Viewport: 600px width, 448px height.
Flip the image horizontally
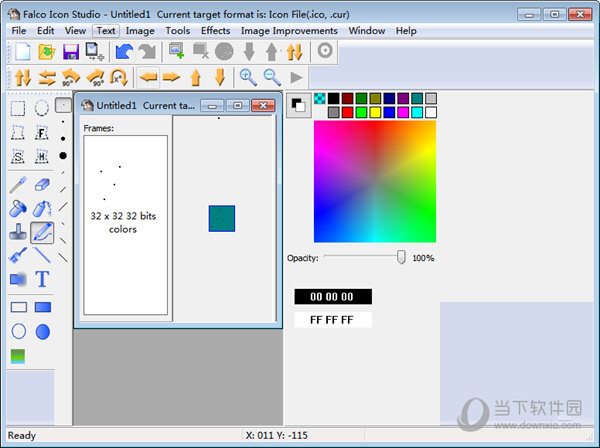[47, 77]
